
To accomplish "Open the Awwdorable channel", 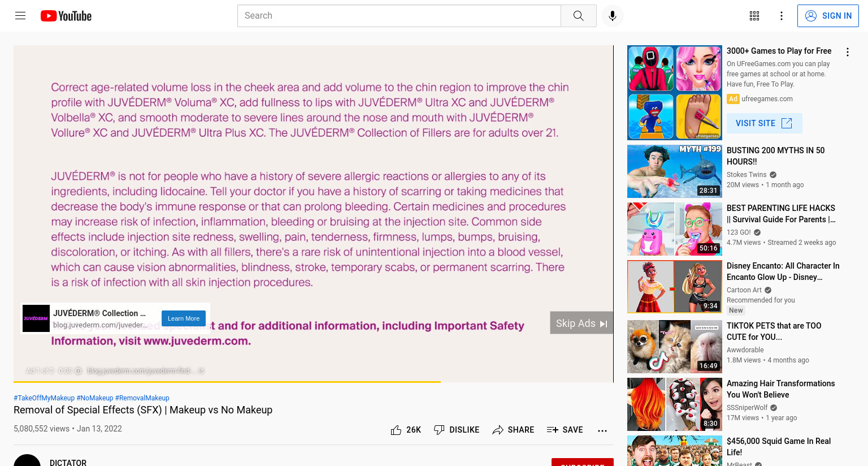I will (x=745, y=350).
